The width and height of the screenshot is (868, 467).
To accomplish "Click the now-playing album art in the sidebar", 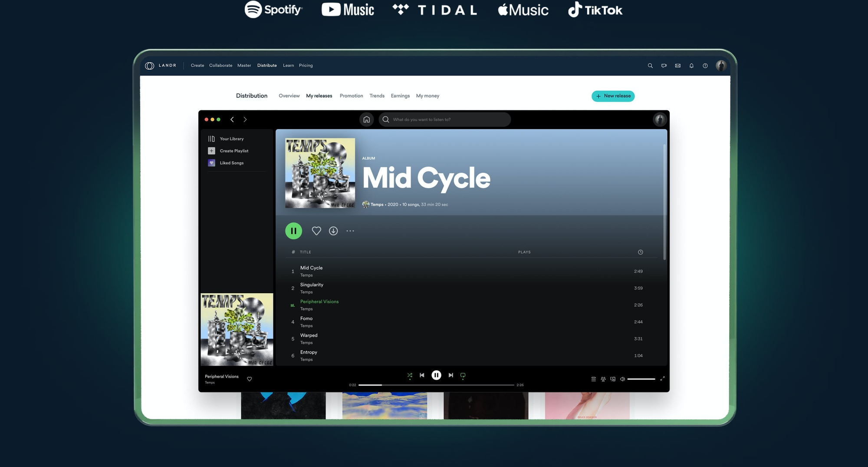I will [x=237, y=329].
